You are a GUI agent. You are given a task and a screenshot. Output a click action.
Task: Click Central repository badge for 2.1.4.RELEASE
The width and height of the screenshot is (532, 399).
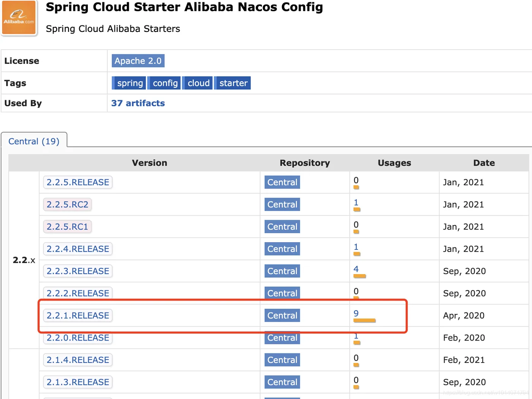[x=282, y=360]
